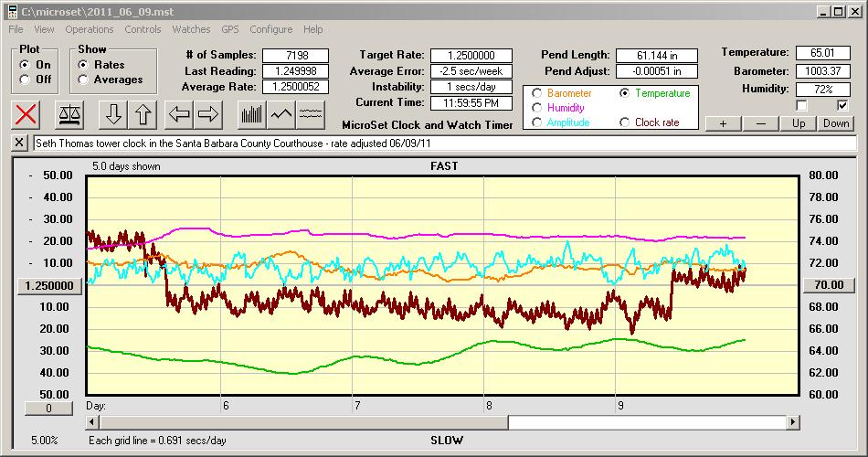This screenshot has height=457, width=868.
Task: Click the Temperature value field
Action: [822, 53]
